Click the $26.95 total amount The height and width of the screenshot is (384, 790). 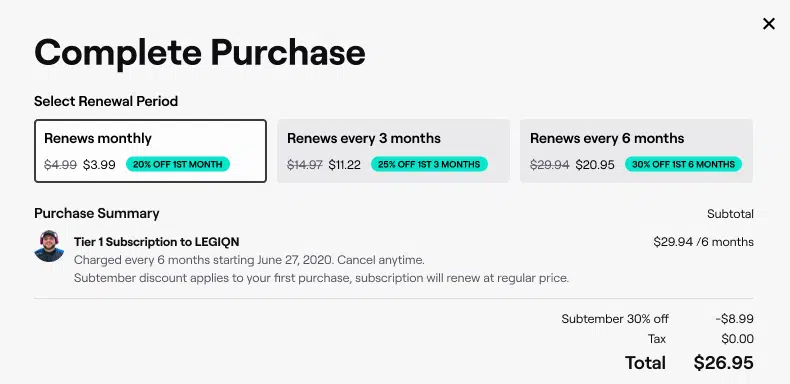coord(723,363)
